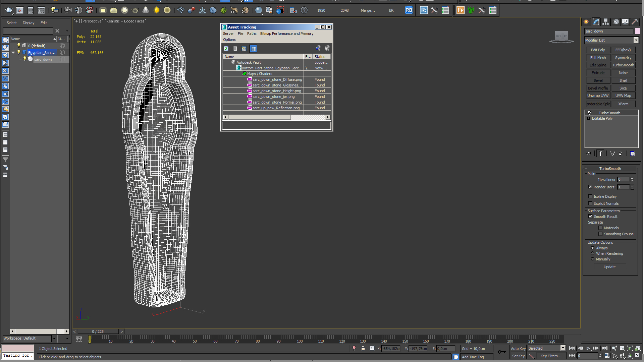
Task: Open the Display command panel tab
Action: coord(625,22)
